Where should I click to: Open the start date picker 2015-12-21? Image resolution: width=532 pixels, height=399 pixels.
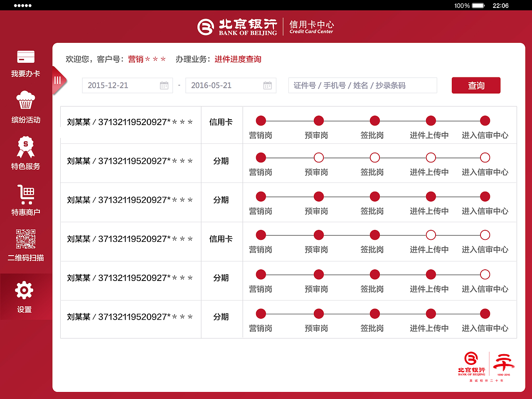[127, 85]
